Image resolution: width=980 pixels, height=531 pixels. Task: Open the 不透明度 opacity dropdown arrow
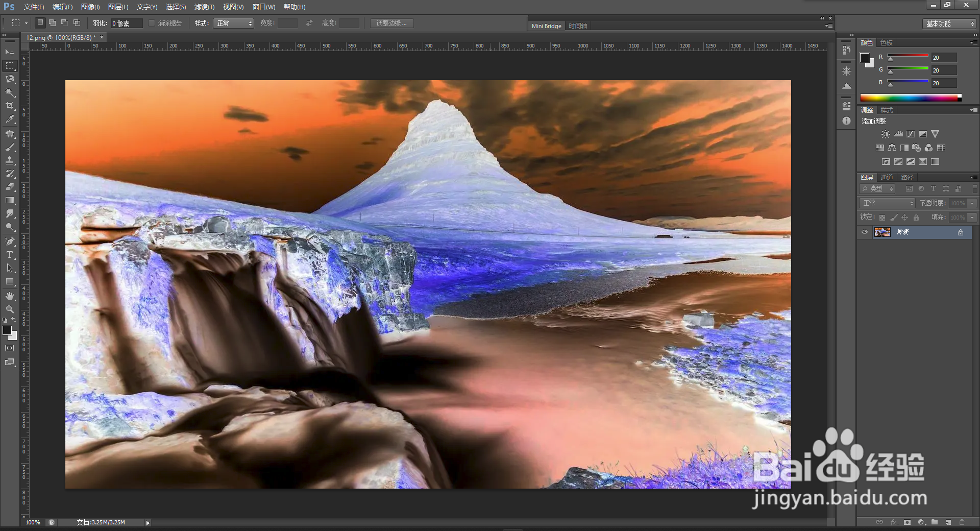tap(972, 203)
